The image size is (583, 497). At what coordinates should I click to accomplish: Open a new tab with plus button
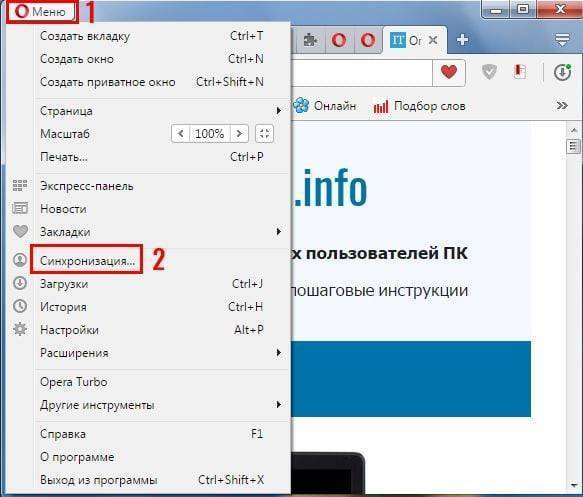(x=462, y=39)
